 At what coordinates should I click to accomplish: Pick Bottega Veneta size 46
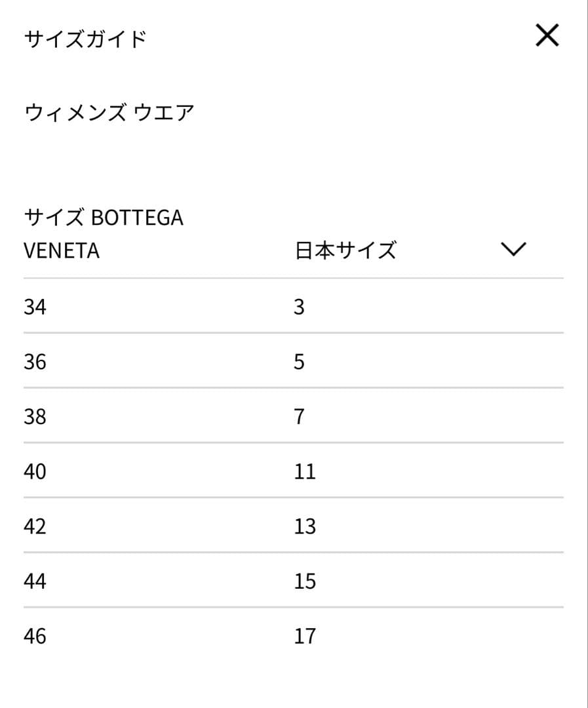pyautogui.click(x=36, y=635)
